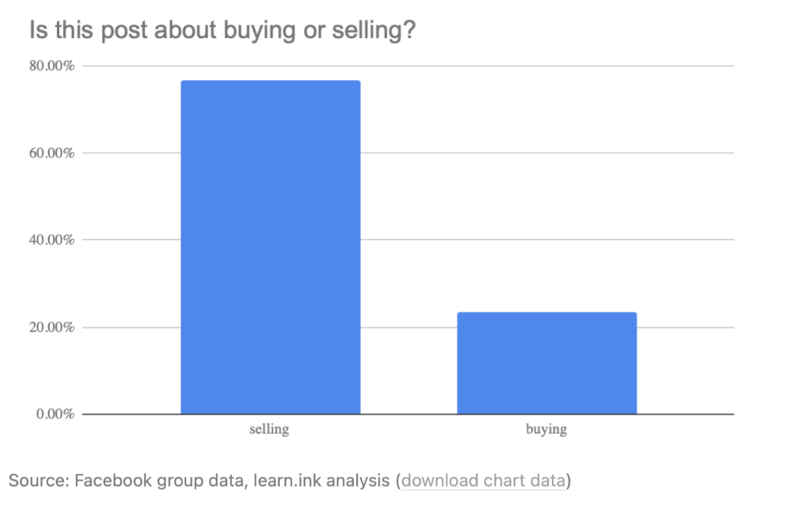Select the chart title about buying or selling
Screen dimensions: 798x532
point(222,30)
